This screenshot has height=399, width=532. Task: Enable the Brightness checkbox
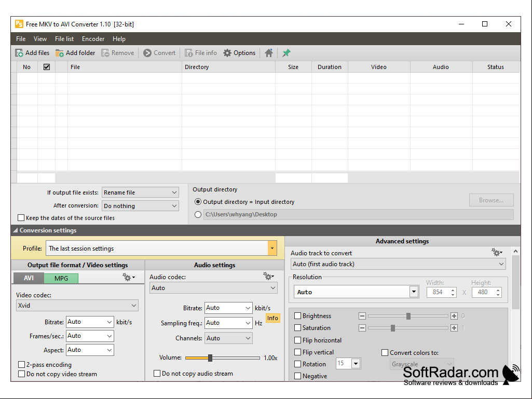tap(297, 316)
